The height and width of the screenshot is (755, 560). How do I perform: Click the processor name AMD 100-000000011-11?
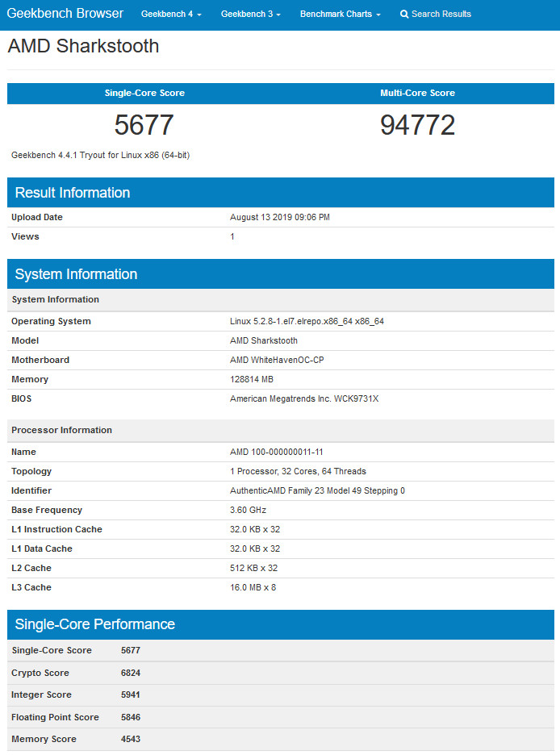click(276, 452)
